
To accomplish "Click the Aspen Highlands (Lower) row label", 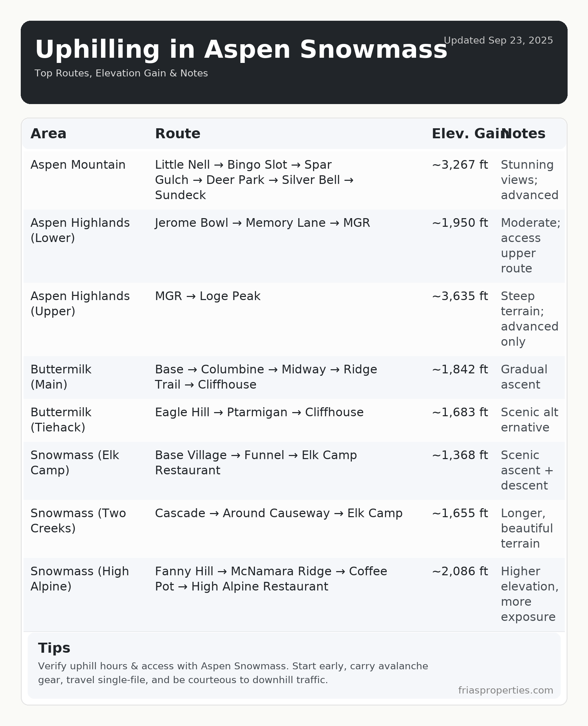I will click(80, 230).
